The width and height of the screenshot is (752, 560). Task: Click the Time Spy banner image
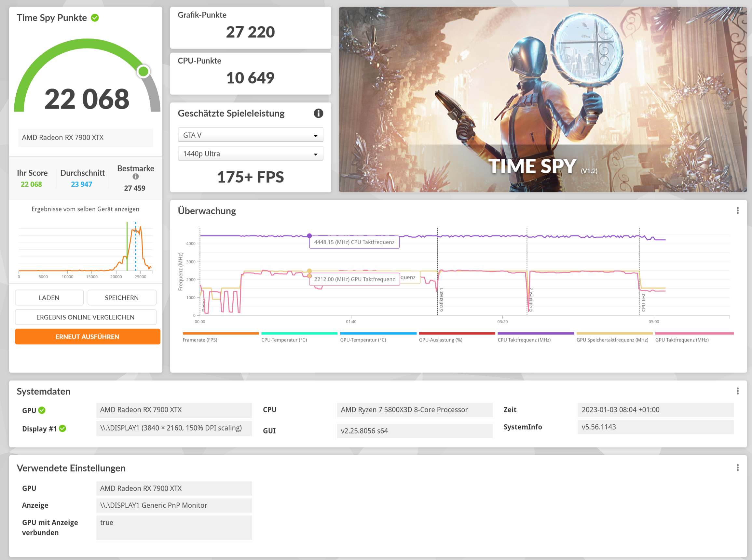pyautogui.click(x=543, y=99)
